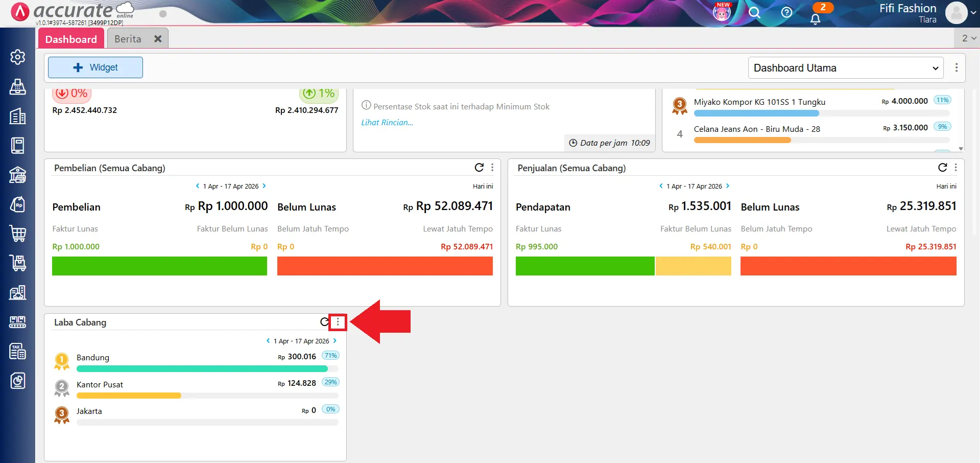
Task: Open the inventory trolley icon
Action: (18, 263)
